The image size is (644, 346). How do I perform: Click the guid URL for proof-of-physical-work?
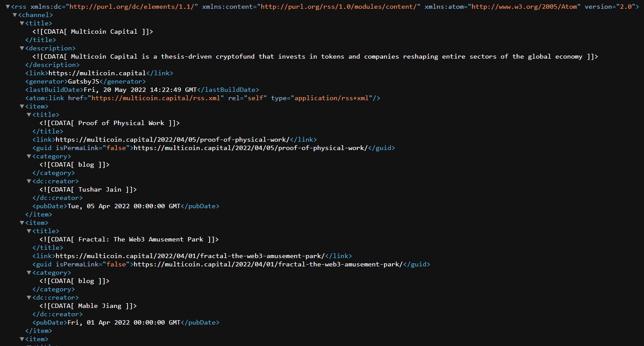(251, 148)
